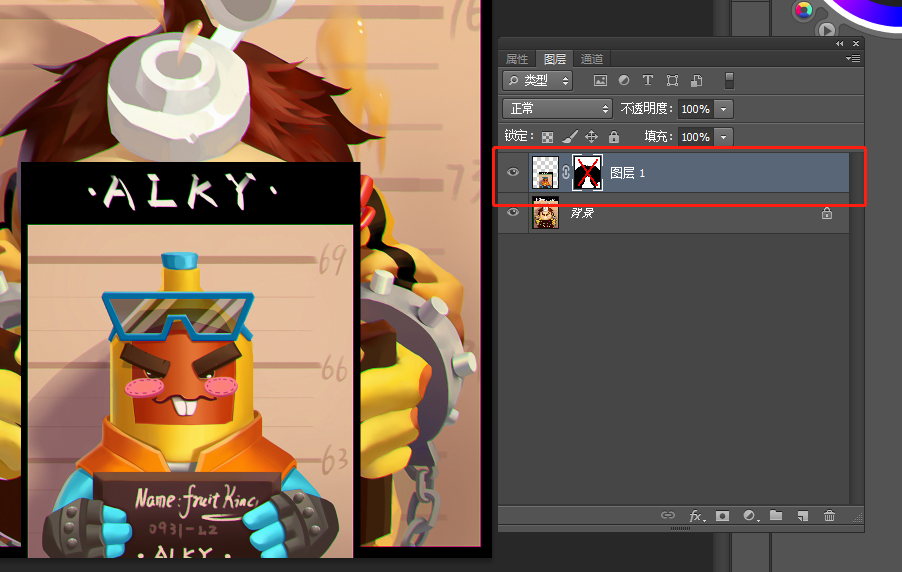
Task: Create a new layer group folder icon
Action: click(776, 515)
